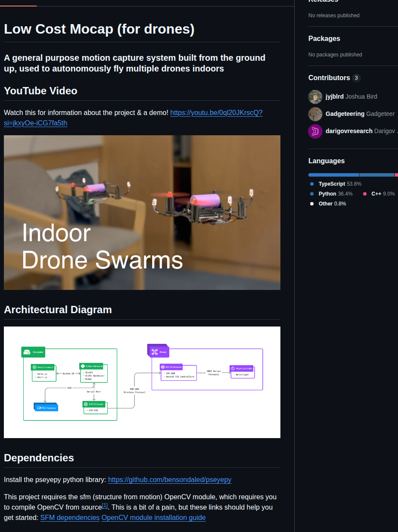Click the Low Cost Mocap (for drones) title
Image resolution: width=398 pixels, height=532 pixels.
click(99, 29)
